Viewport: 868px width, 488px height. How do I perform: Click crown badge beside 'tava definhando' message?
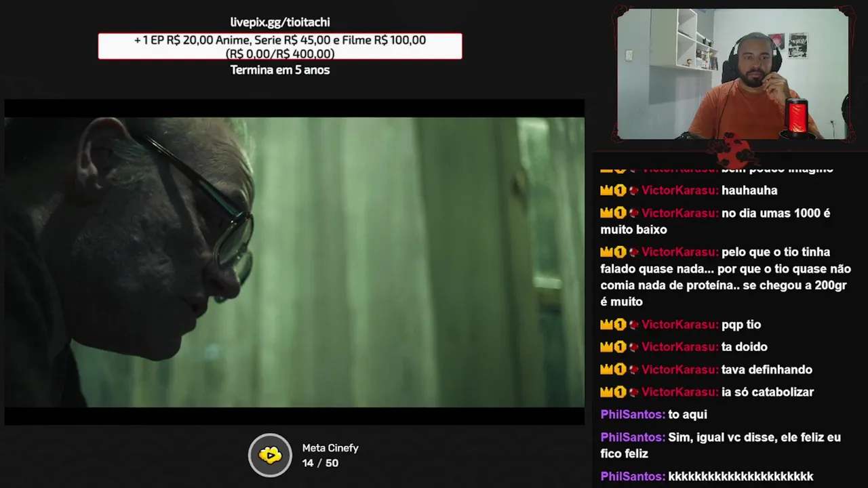606,369
